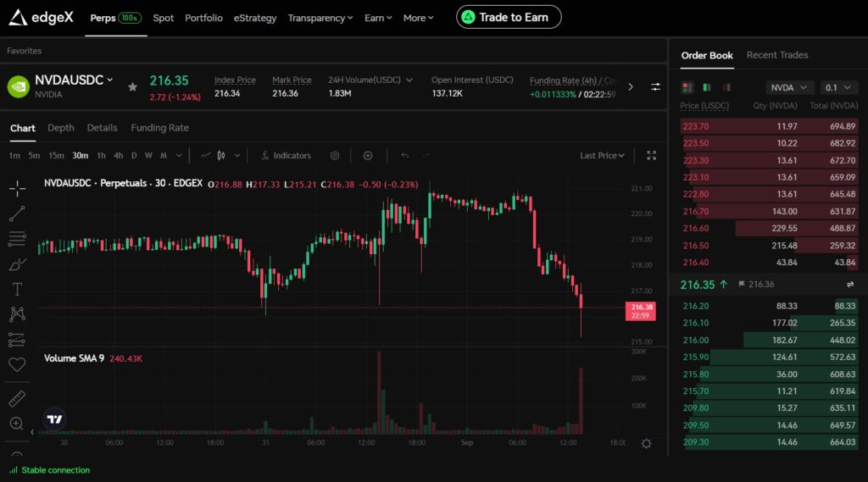
Task: Go to the Spot tab
Action: click(164, 18)
